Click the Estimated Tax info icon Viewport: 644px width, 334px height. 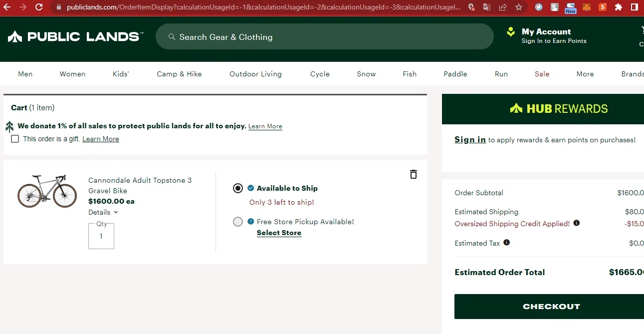507,243
